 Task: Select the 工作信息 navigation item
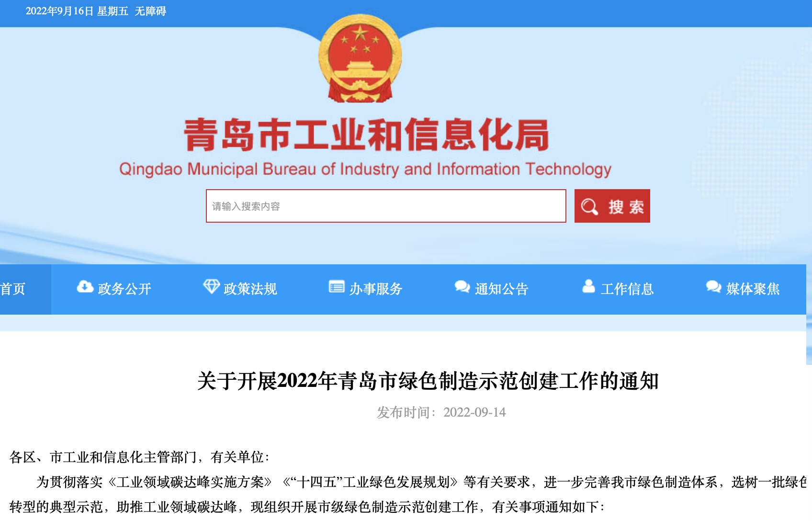pos(627,289)
